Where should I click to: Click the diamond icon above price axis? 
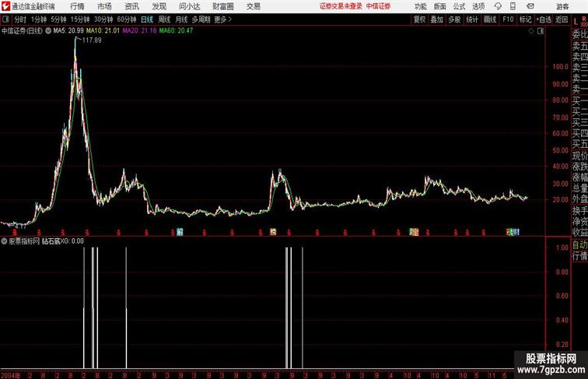click(x=531, y=31)
